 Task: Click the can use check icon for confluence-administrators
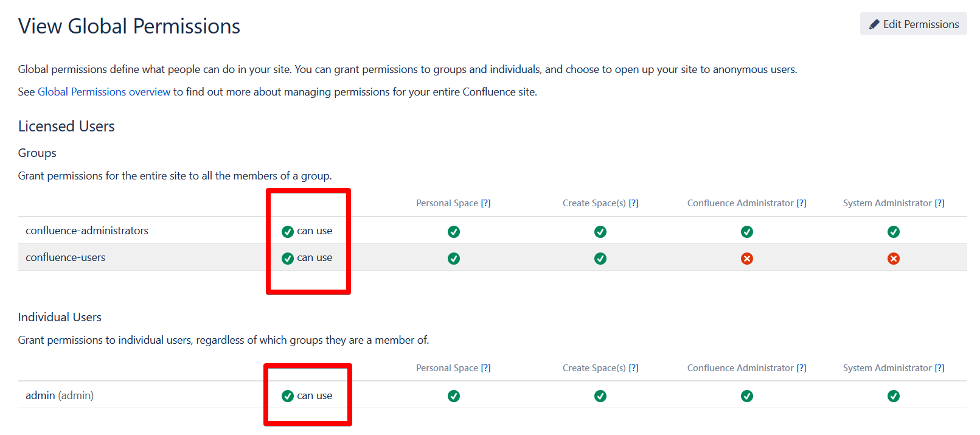coord(288,232)
